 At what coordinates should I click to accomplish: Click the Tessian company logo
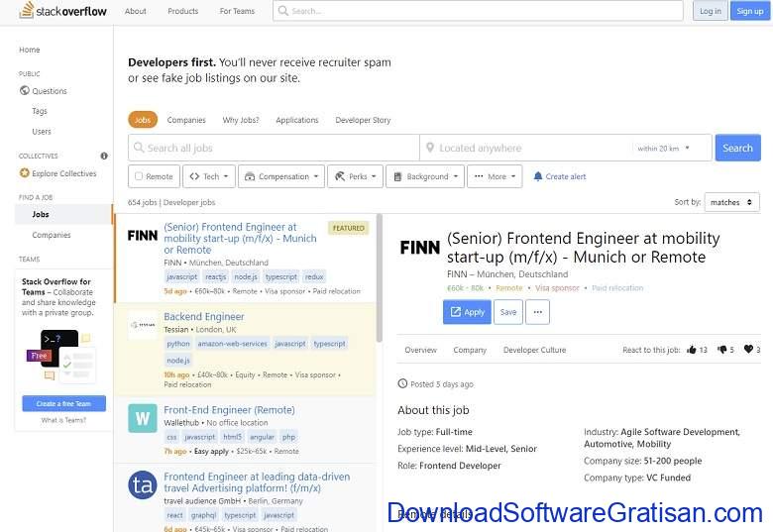[x=143, y=325]
